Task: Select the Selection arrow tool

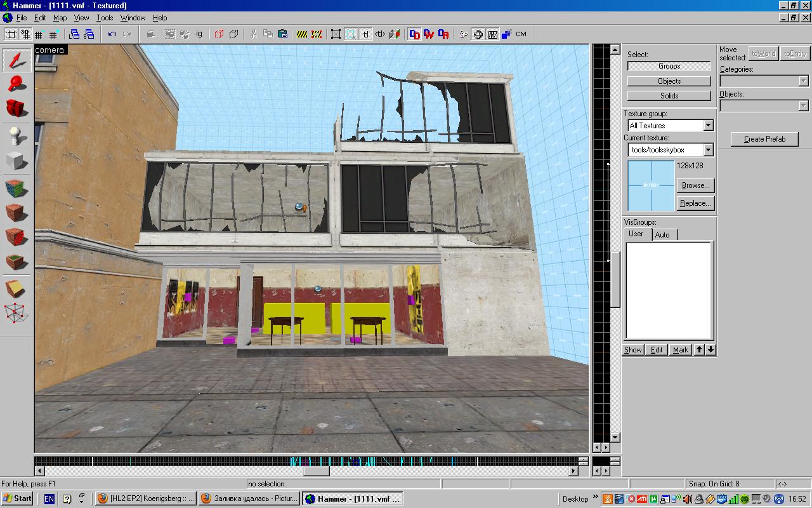Action: 17,60
